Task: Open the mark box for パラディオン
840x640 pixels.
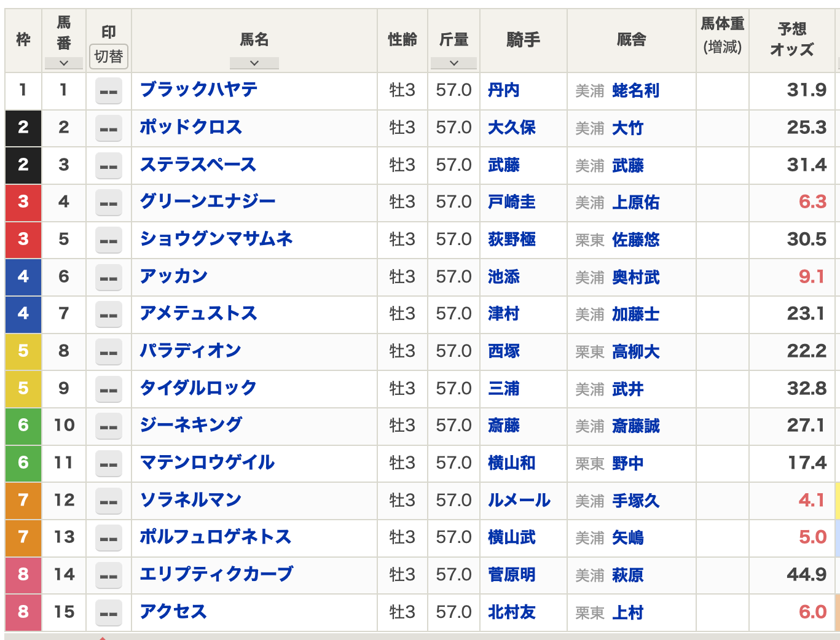Action: 109,353
